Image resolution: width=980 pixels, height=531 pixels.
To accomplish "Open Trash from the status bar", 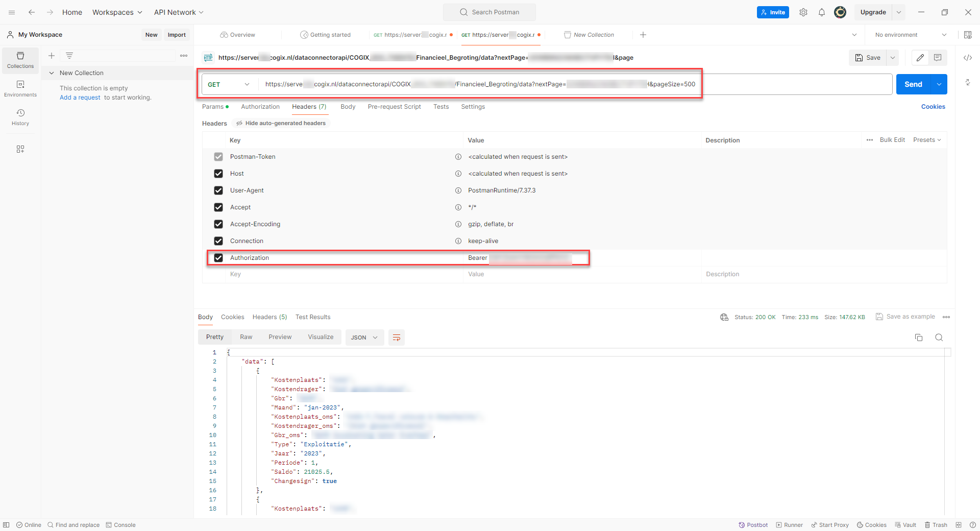I will pos(936,525).
